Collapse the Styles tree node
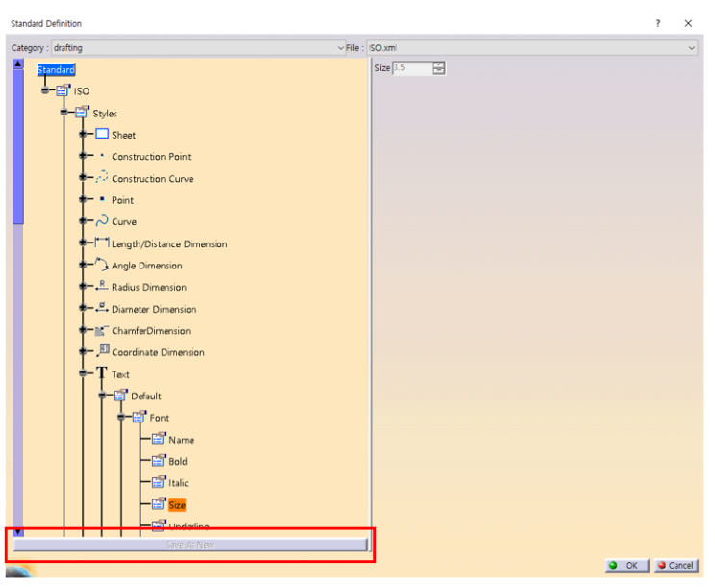The width and height of the screenshot is (715, 588). [64, 112]
